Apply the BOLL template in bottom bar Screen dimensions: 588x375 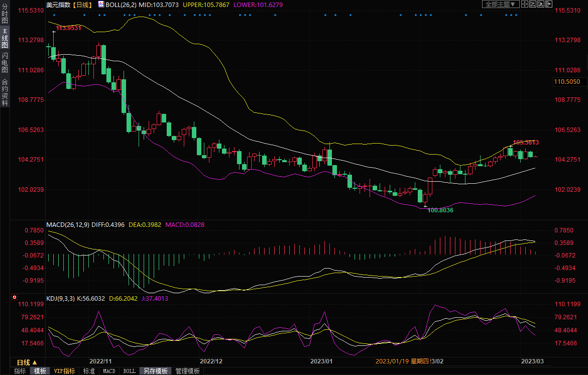click(129, 371)
